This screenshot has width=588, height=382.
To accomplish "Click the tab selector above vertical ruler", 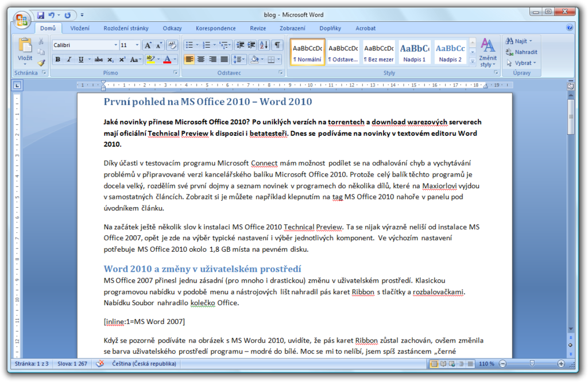I will 17,86.
